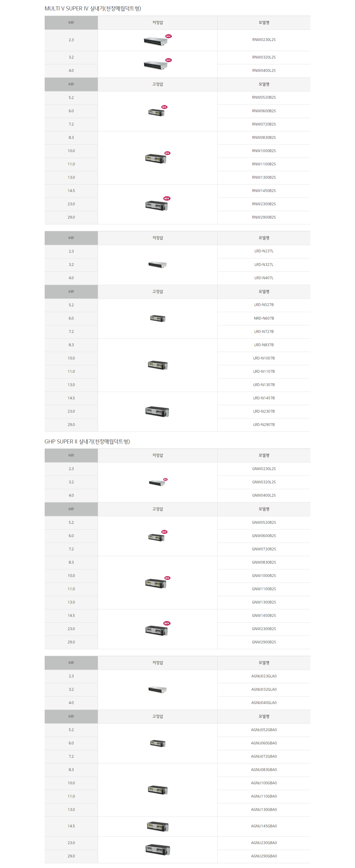Click the MULTI V SUPER IV section heading
Viewport: 355px width, 868px height.
tap(93, 9)
